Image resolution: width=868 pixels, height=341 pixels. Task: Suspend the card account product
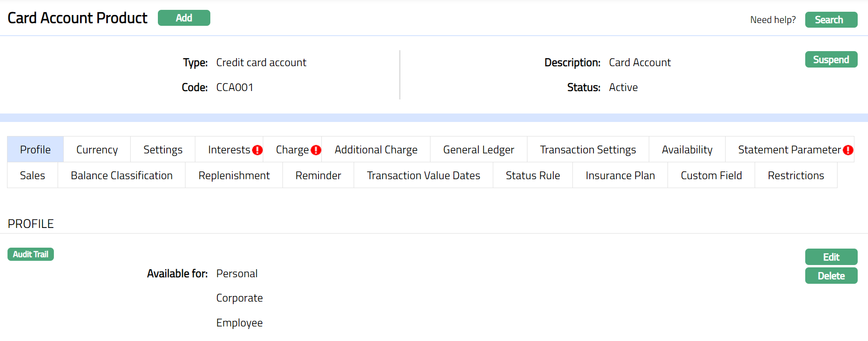831,60
